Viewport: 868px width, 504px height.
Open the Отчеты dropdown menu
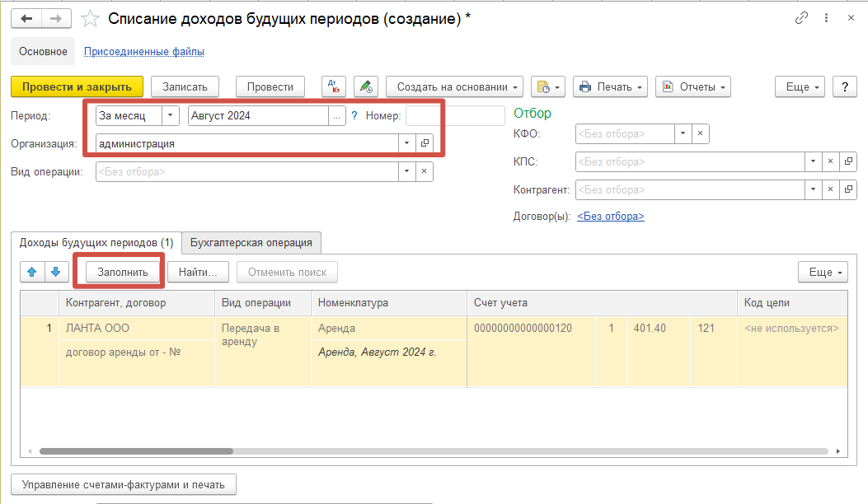693,86
